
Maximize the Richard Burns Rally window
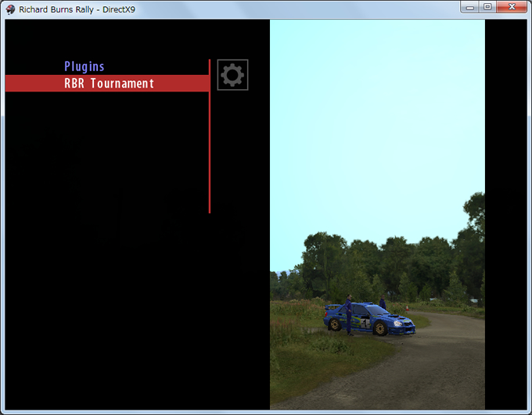487,7
